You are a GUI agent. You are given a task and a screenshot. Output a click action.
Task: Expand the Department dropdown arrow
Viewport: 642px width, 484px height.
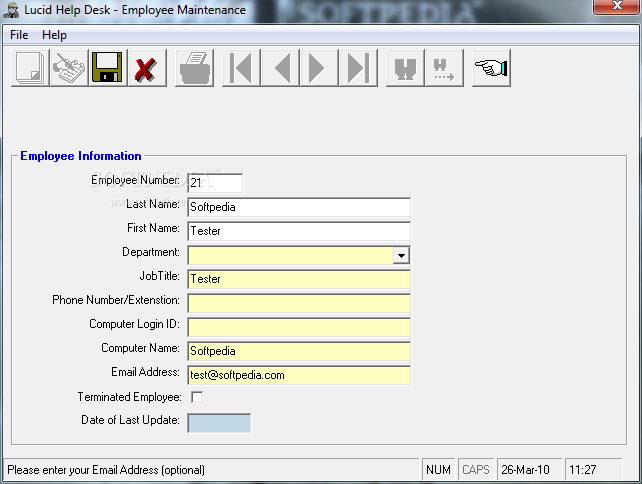(x=401, y=256)
